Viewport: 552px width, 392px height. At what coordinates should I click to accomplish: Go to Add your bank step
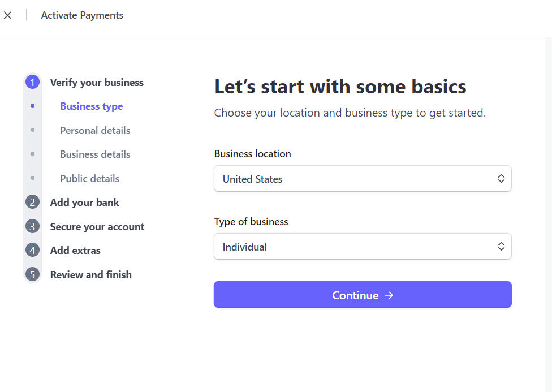tap(85, 203)
